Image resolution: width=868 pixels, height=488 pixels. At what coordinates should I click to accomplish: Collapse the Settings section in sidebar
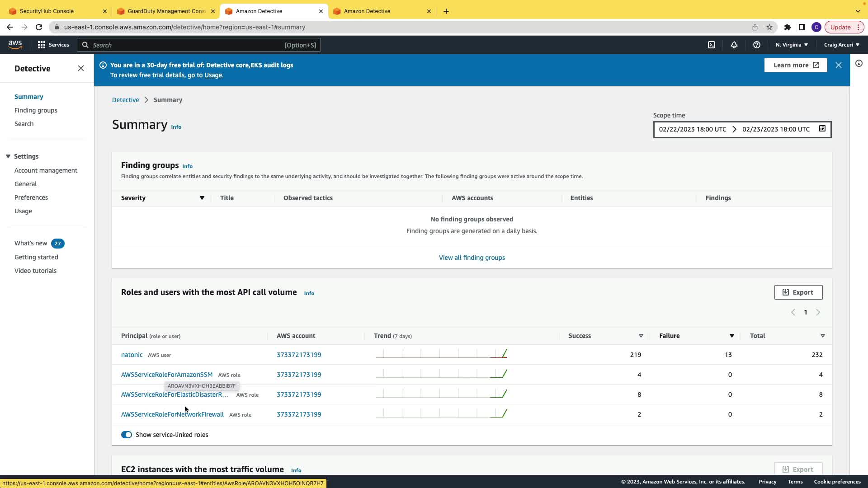(8, 156)
